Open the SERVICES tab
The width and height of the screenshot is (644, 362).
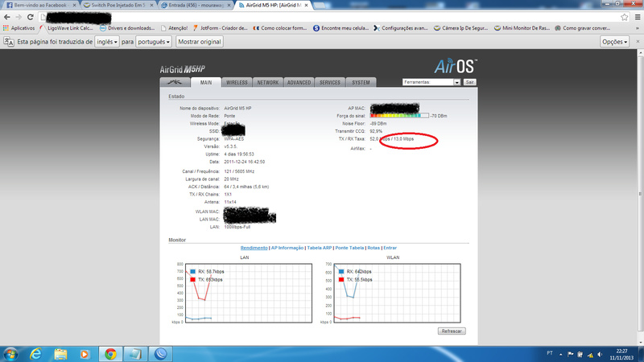(x=330, y=82)
